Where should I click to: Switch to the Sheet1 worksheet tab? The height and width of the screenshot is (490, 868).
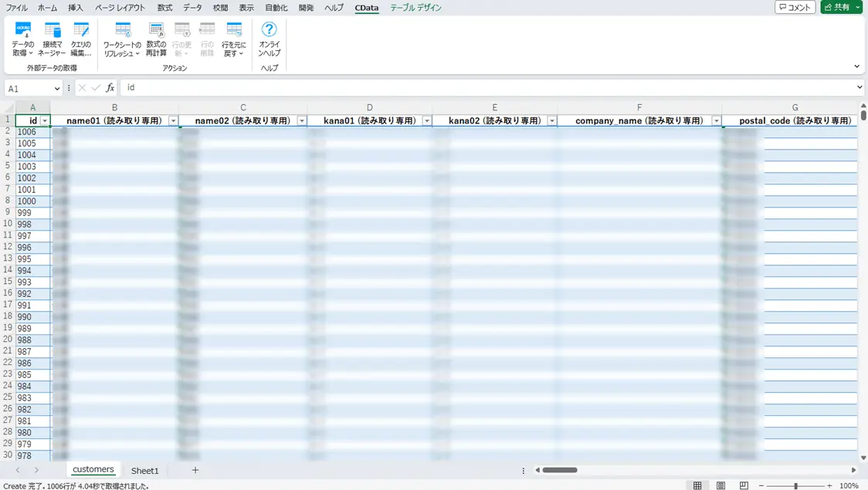pyautogui.click(x=144, y=471)
